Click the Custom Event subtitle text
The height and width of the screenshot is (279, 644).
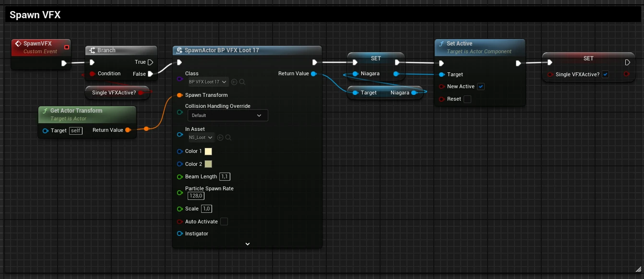(40, 52)
